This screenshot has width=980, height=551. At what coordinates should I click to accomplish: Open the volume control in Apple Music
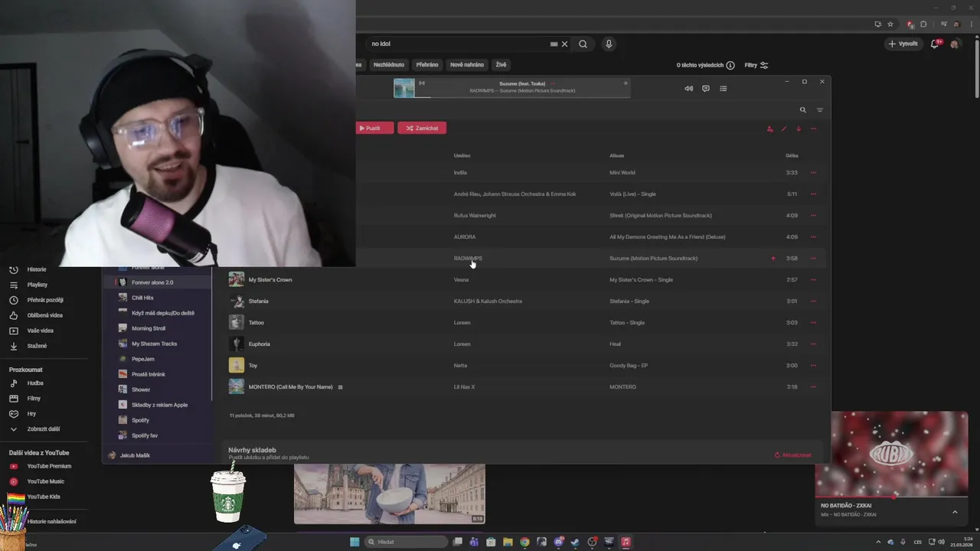point(688,88)
